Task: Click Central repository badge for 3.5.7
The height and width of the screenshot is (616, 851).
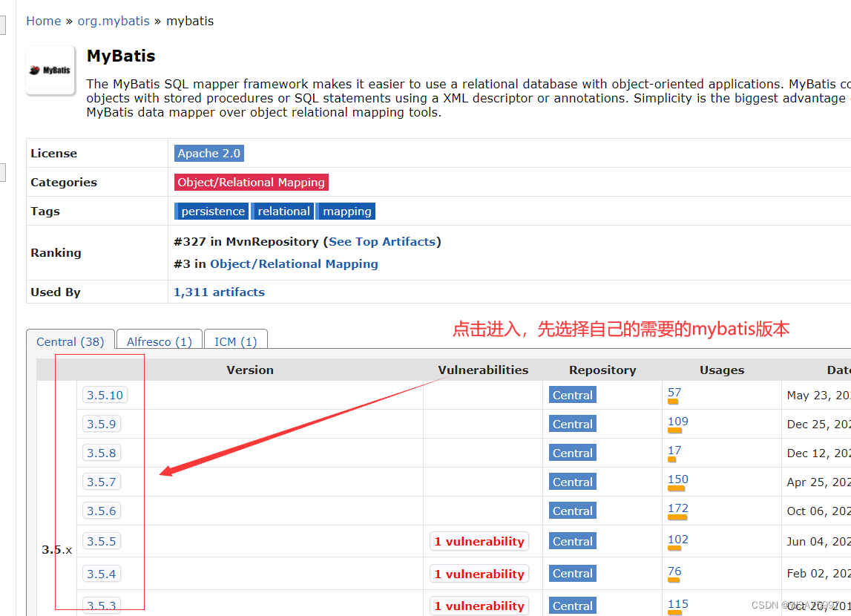Action: pyautogui.click(x=573, y=482)
